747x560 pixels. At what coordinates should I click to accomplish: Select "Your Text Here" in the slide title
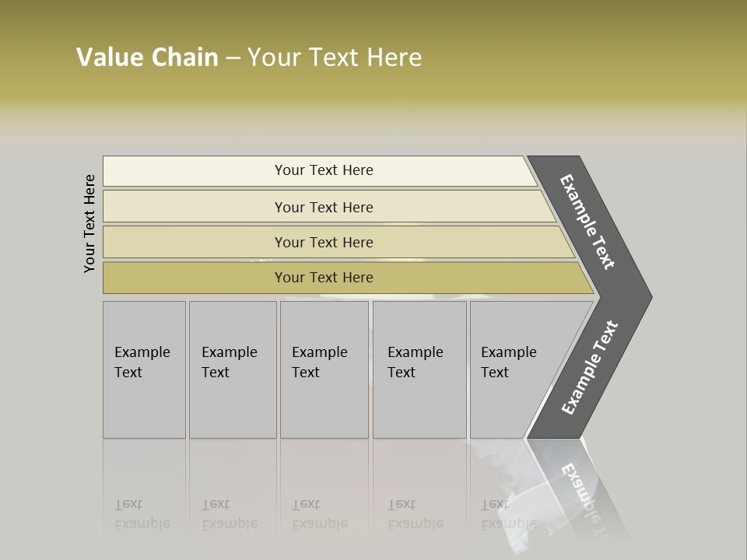pos(335,58)
